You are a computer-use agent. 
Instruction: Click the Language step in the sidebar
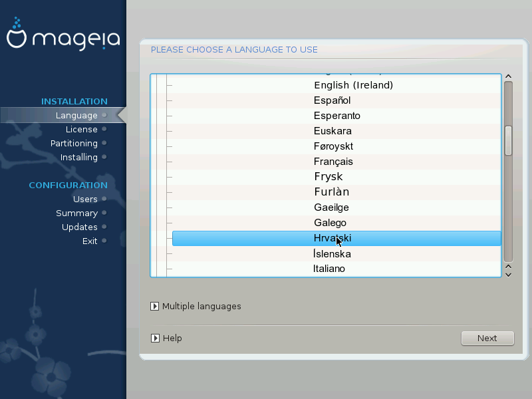coord(76,115)
